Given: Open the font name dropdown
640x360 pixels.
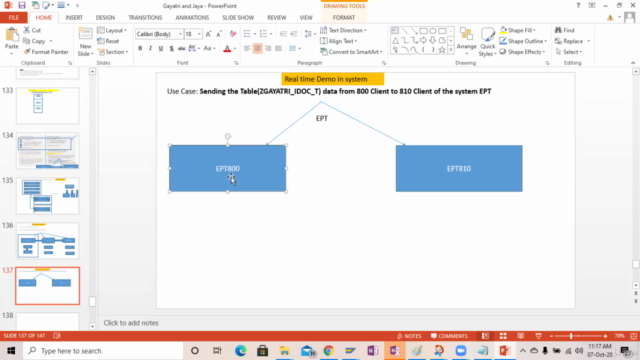Looking at the screenshot, I should point(180,34).
